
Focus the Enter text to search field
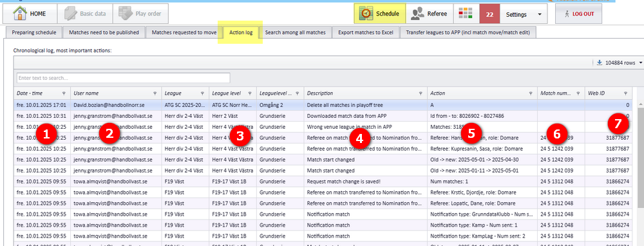click(x=123, y=78)
